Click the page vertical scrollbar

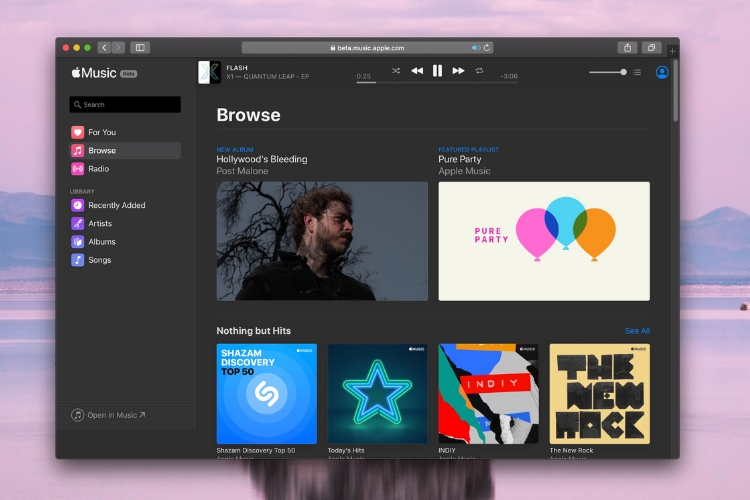[675, 90]
